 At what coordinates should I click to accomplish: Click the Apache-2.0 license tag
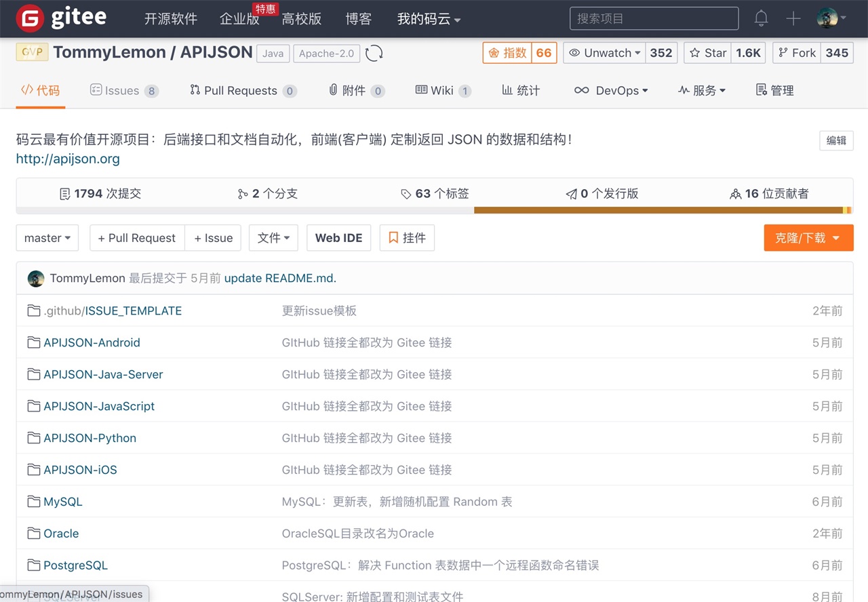[x=326, y=53]
